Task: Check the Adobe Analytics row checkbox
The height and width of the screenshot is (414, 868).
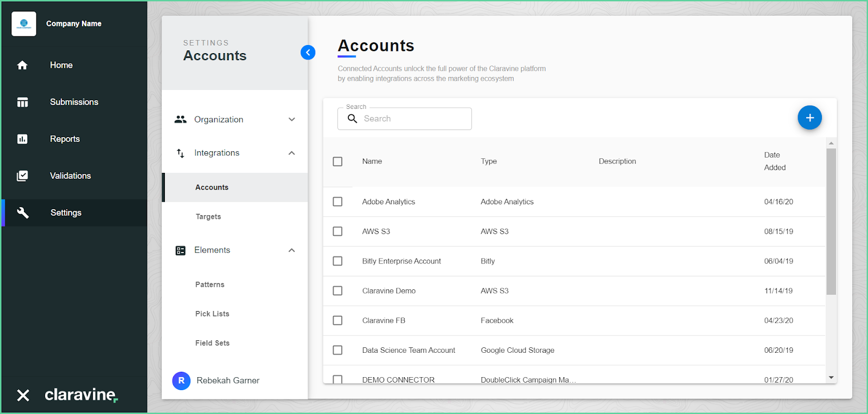Action: pyautogui.click(x=337, y=202)
